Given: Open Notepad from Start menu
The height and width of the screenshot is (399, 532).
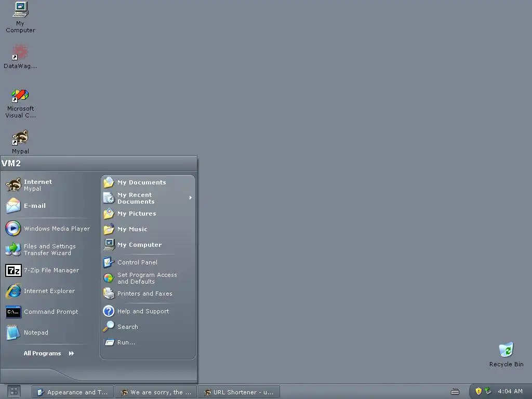Looking at the screenshot, I should pos(47,332).
